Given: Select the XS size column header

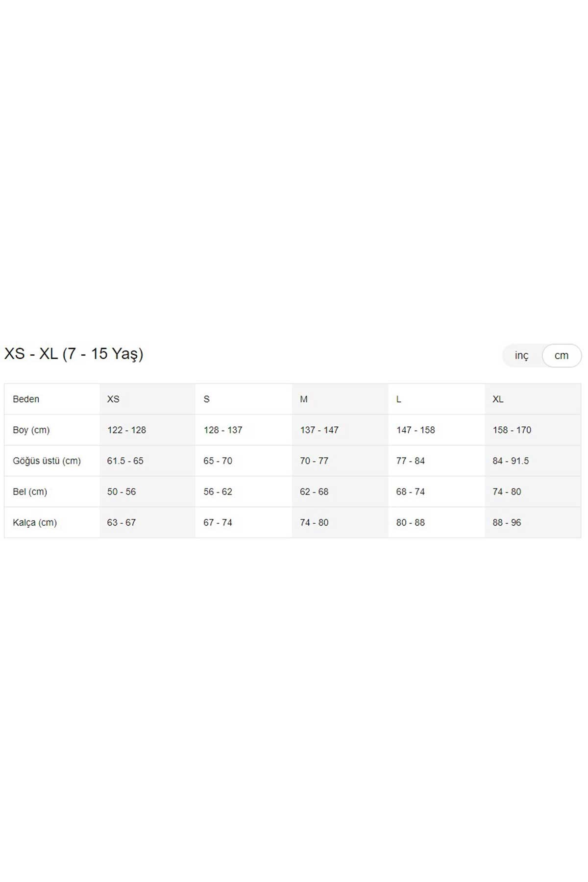Looking at the screenshot, I should click(113, 399).
